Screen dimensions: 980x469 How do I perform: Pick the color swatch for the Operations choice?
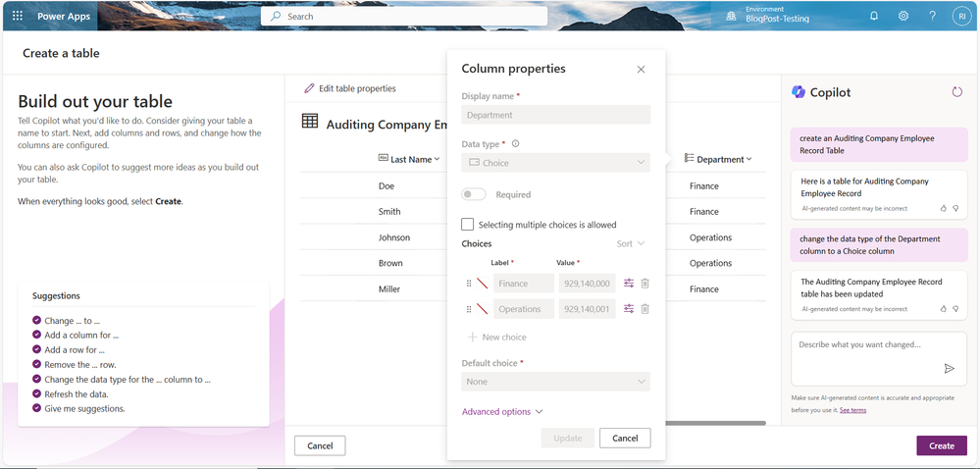tap(482, 309)
